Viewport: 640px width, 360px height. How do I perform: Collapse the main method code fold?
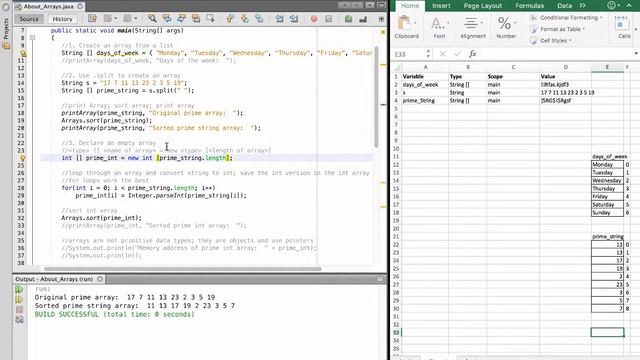[x=32, y=38]
